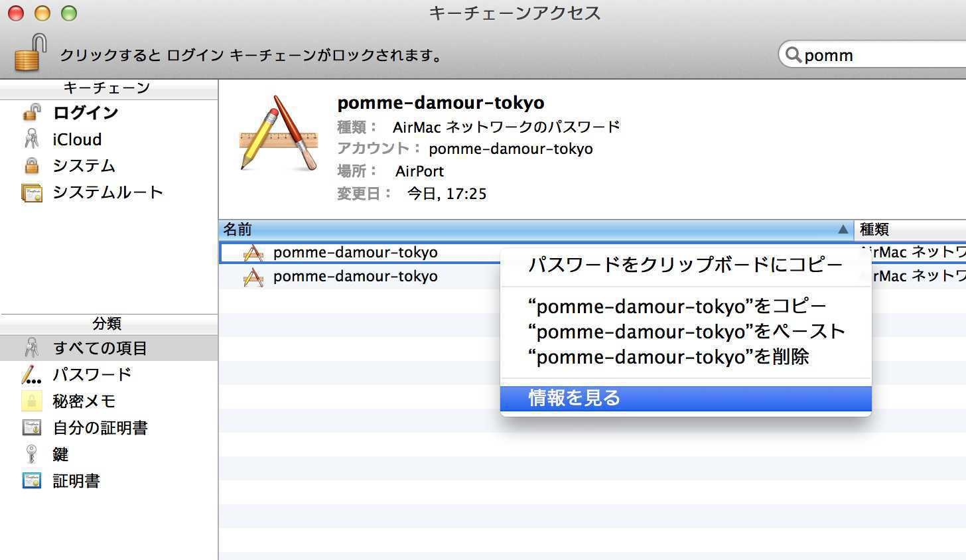Choose "pomme-damour-tokyo"をコピー menu item
The width and height of the screenshot is (966, 560).
coord(685,307)
